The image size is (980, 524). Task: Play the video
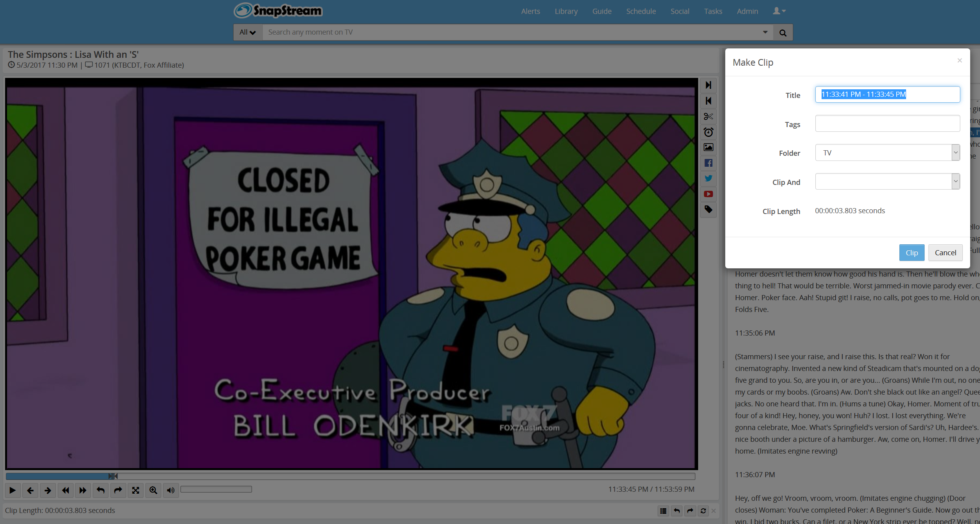(13, 490)
